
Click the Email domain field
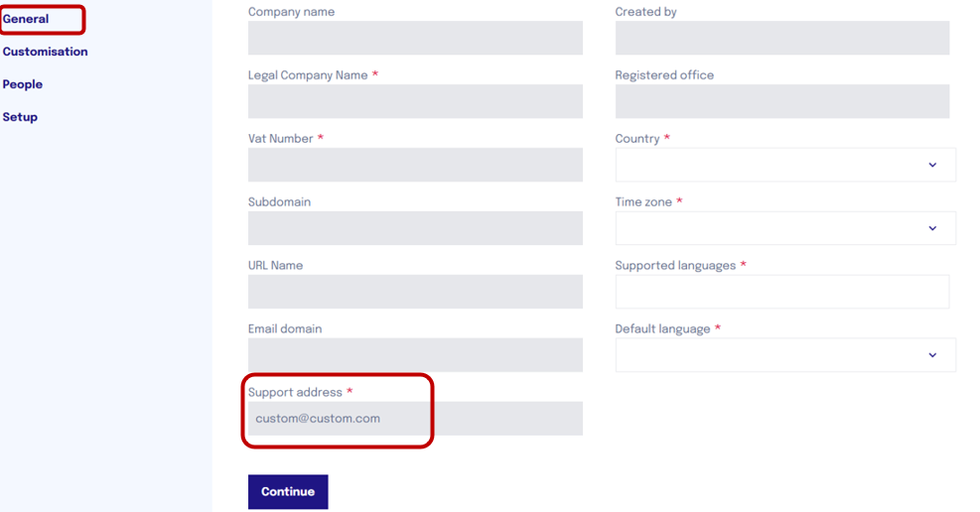[415, 354]
